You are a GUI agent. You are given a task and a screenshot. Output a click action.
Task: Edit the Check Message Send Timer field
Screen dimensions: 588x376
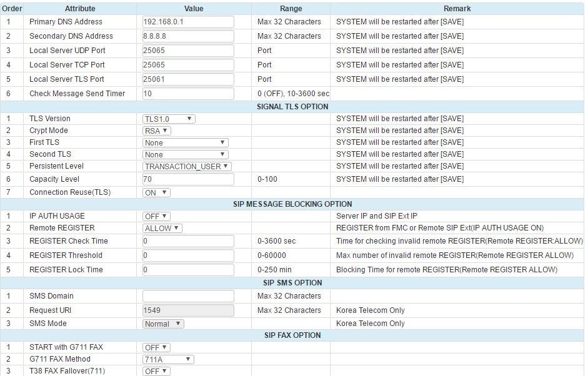coord(188,94)
